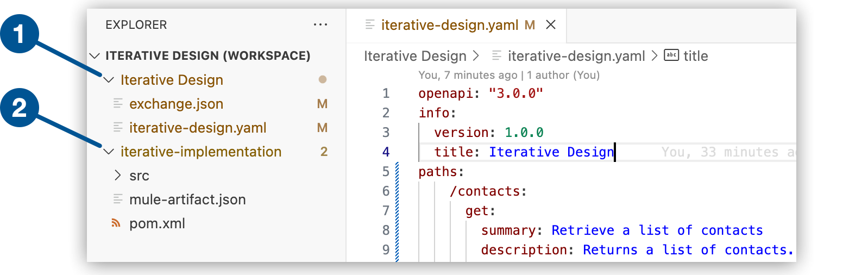Click the modified dot badge on Iterative Design
Screen dimensions: 868x275
click(x=323, y=79)
